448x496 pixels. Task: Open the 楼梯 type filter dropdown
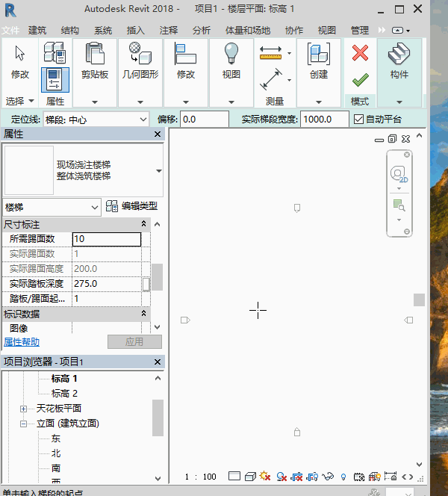pos(94,207)
